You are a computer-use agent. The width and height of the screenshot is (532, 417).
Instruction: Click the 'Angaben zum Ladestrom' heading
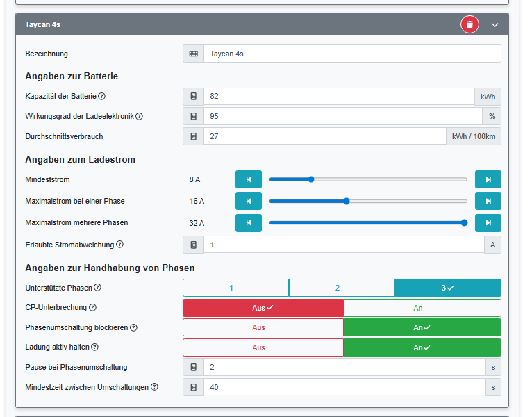pos(80,159)
